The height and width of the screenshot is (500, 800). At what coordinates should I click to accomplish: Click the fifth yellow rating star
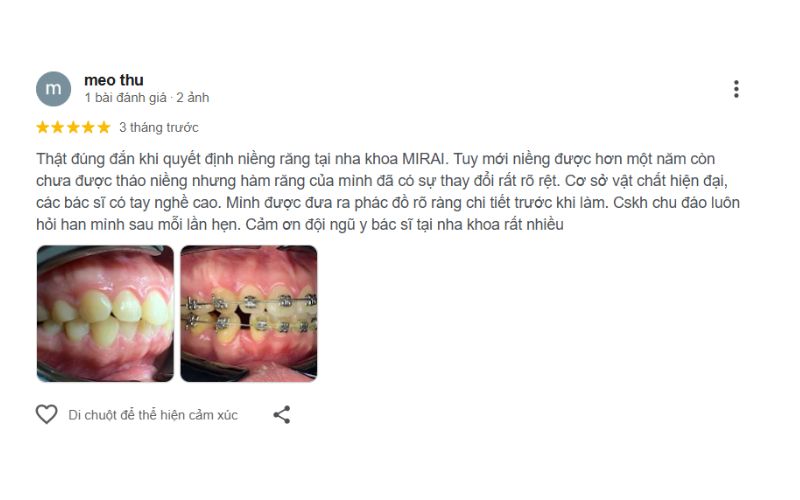pos(104,127)
